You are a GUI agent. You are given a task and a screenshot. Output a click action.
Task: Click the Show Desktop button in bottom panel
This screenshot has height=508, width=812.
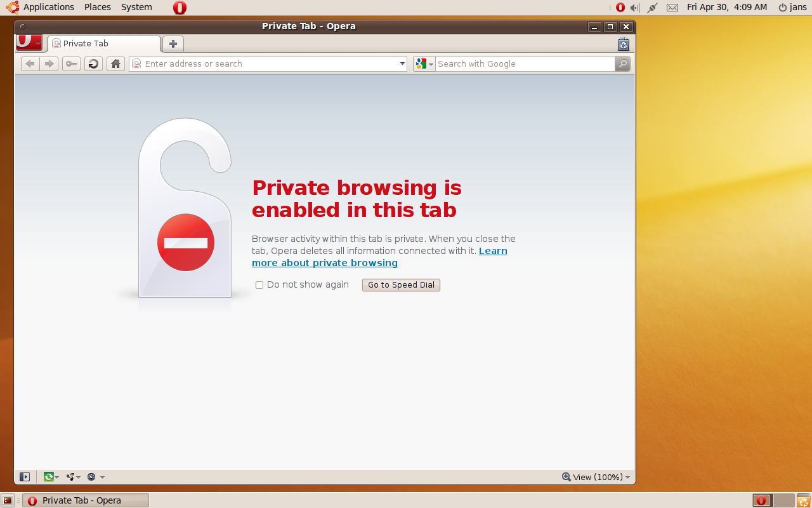click(x=8, y=500)
